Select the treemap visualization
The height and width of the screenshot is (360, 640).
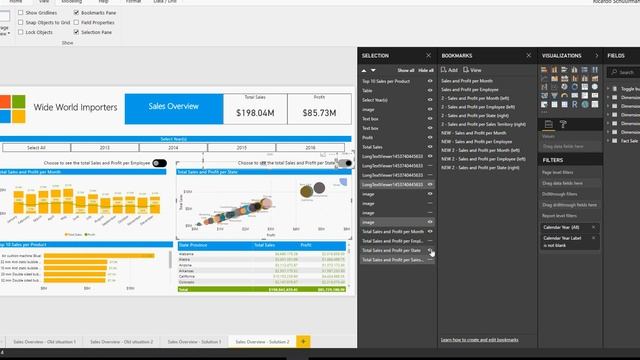[x=585, y=87]
